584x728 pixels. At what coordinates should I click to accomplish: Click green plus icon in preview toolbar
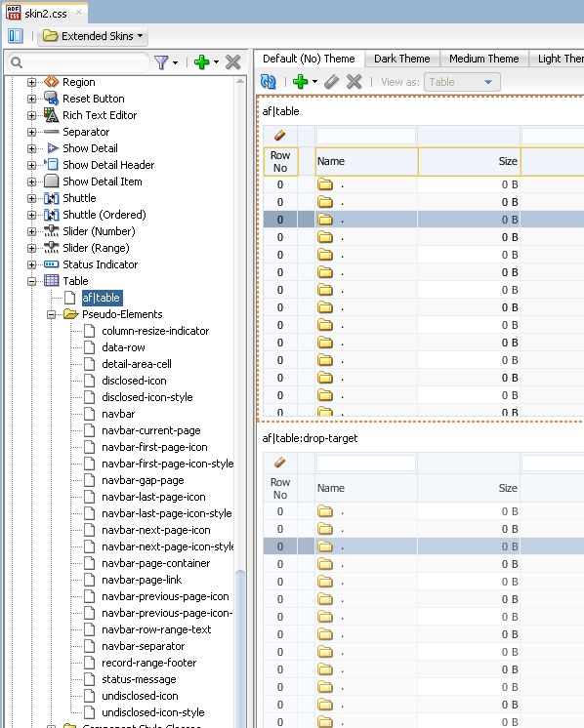(x=301, y=82)
